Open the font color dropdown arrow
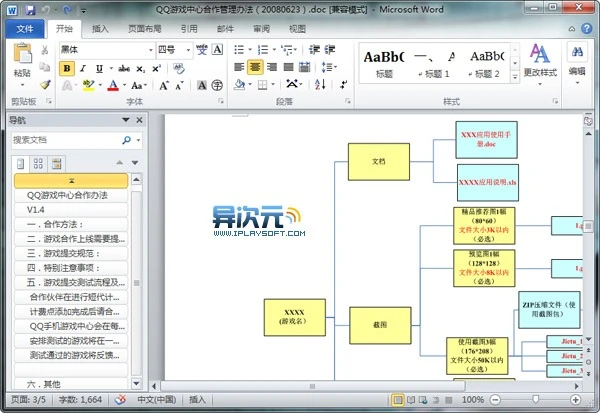Image resolution: width=600 pixels, height=413 pixels. [x=124, y=85]
